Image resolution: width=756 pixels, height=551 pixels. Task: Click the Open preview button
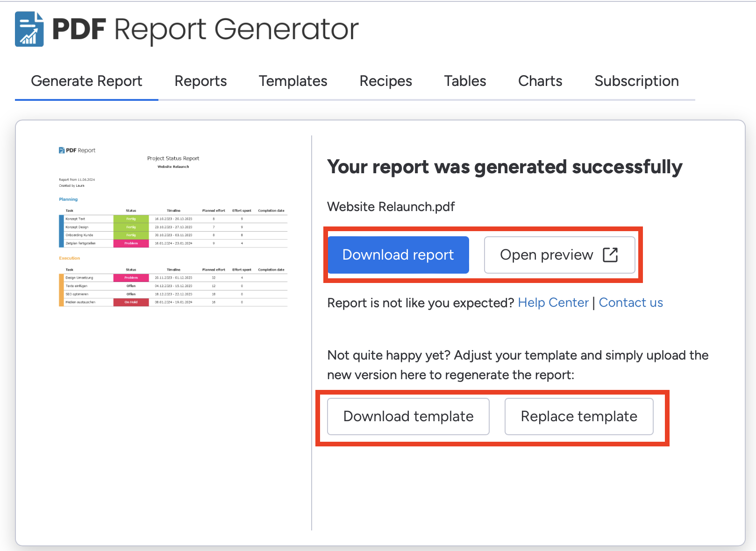click(x=559, y=255)
